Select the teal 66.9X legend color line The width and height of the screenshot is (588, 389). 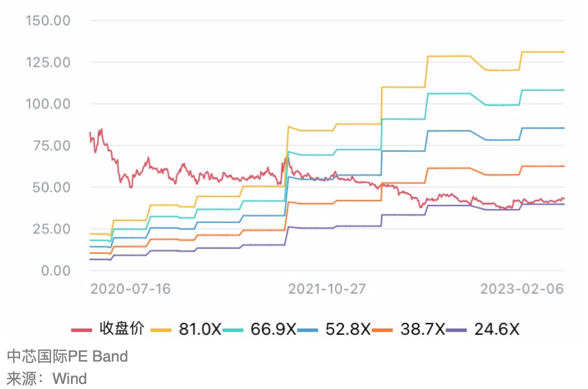click(x=233, y=330)
